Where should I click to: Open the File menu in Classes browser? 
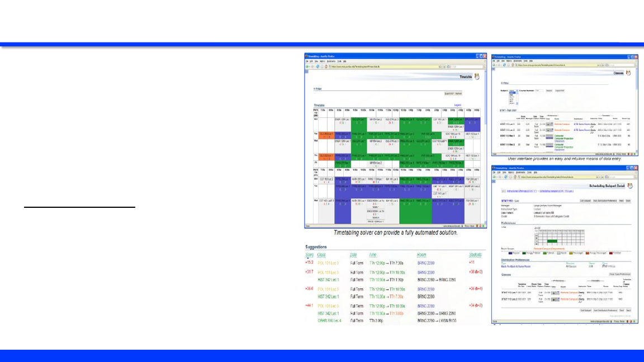(x=494, y=60)
